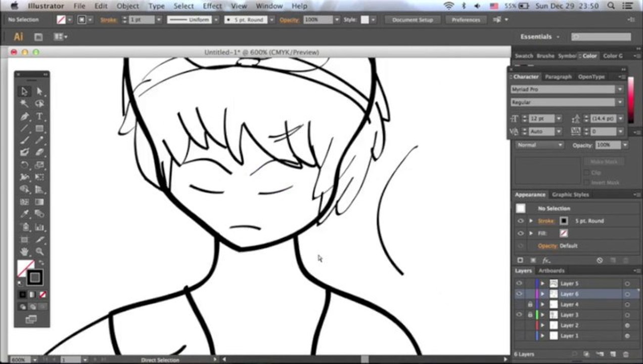Toggle Fill visibility in Appearance panel
643x364 pixels.
520,233
